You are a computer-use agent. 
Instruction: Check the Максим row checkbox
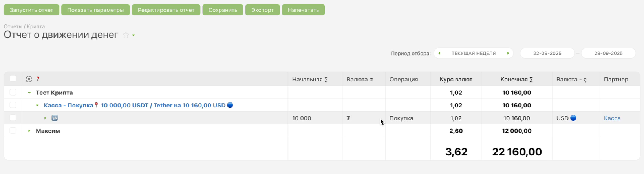(13, 131)
